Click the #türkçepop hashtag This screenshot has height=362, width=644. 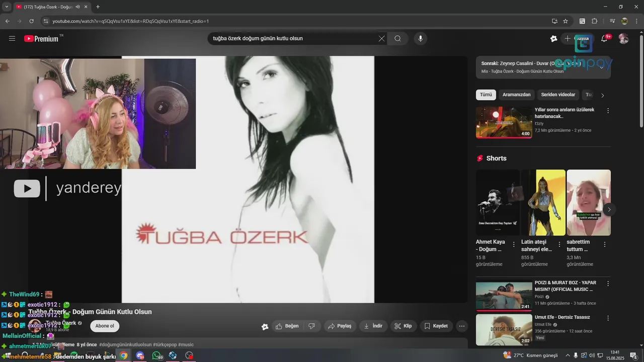click(x=165, y=344)
